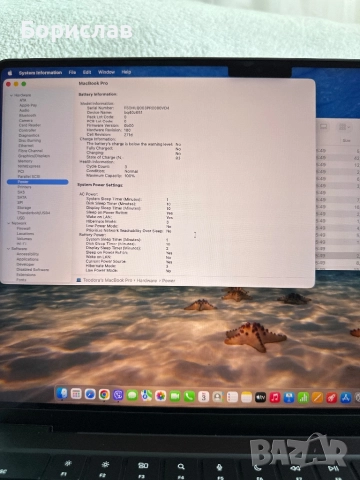Viewport: 360px width, 480px height.
Task: Select Camera in the sidebar
Action: click(26, 120)
